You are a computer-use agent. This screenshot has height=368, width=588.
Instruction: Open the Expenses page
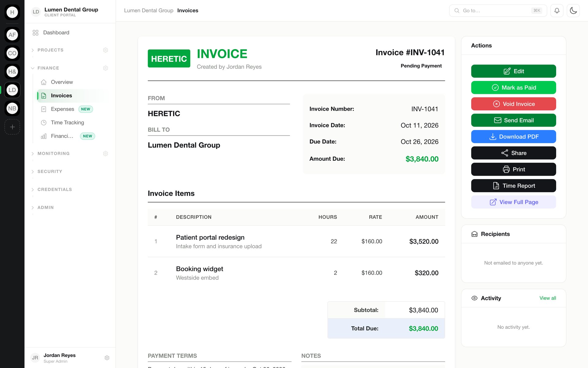point(73,109)
